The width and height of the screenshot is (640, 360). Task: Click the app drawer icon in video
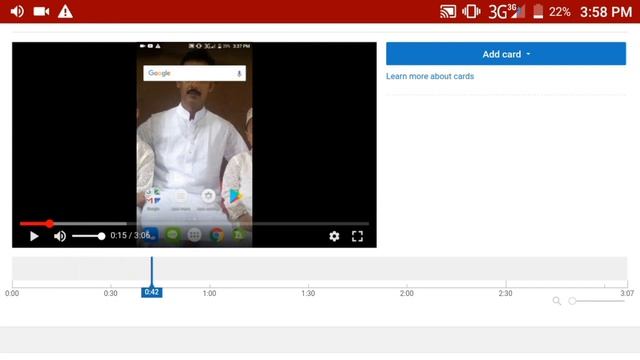point(194,235)
